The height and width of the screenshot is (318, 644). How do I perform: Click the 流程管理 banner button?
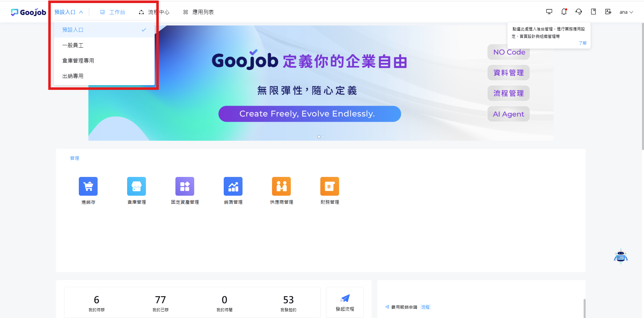point(509,93)
